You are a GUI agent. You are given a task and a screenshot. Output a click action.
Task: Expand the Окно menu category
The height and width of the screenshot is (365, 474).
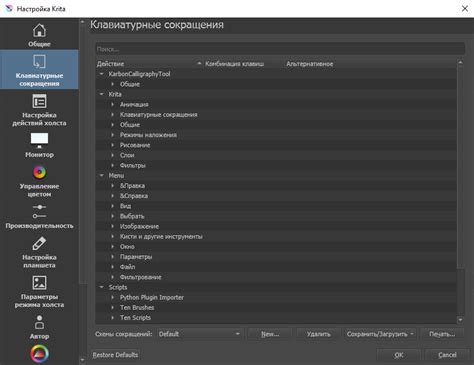[x=113, y=247]
